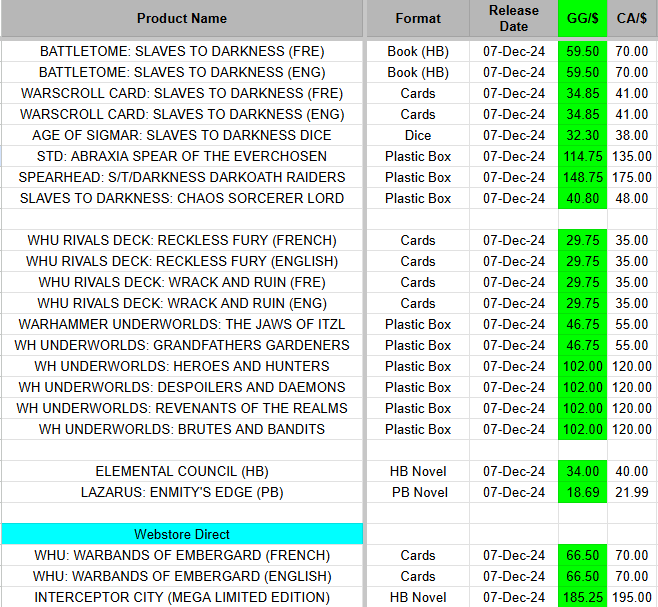658x607 pixels.
Task: Select the Dice format cell
Action: pos(418,135)
